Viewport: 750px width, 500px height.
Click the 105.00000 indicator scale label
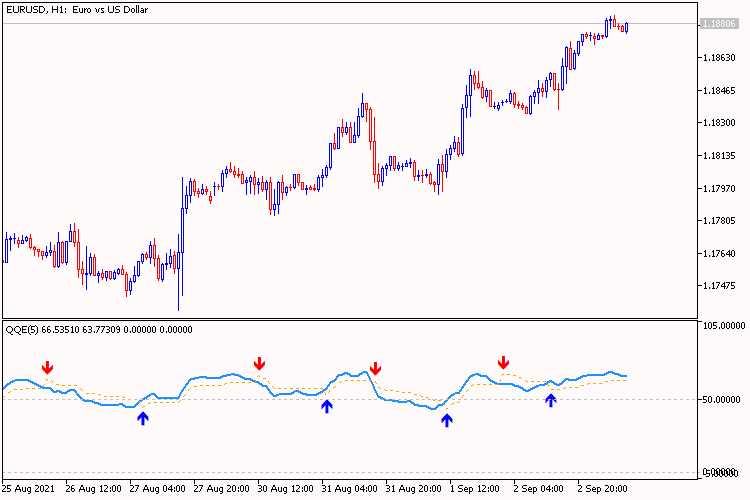pos(719,326)
